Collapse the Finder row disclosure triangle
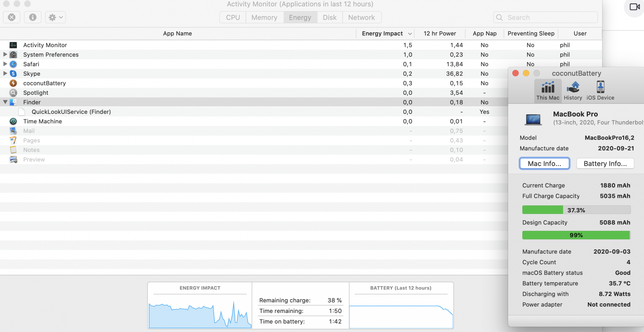This screenshot has height=332, width=644. point(5,102)
